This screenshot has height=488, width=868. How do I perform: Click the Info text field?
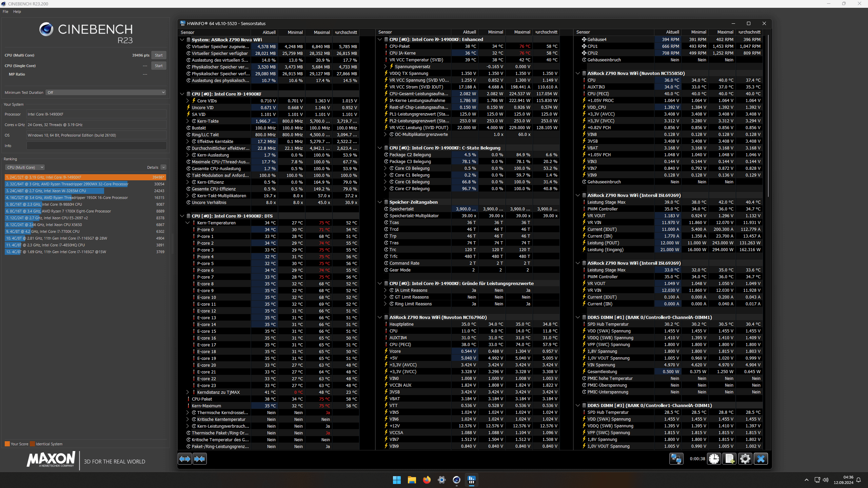click(x=96, y=146)
